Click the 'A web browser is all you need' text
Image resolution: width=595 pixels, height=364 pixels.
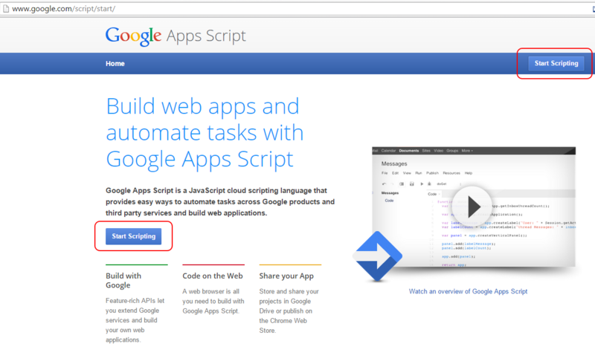pyautogui.click(x=213, y=301)
